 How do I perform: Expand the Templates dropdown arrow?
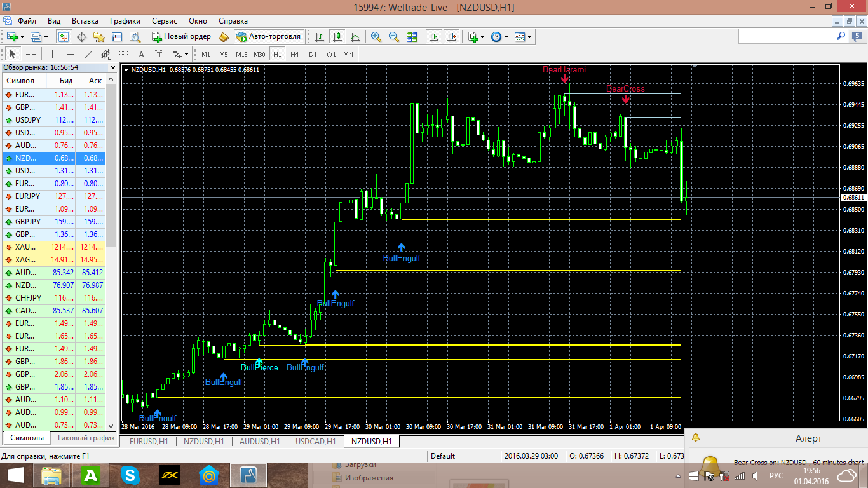click(x=530, y=37)
